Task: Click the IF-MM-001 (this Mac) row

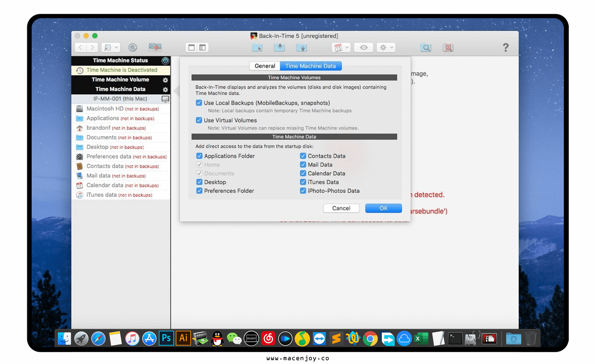Action: (x=121, y=99)
